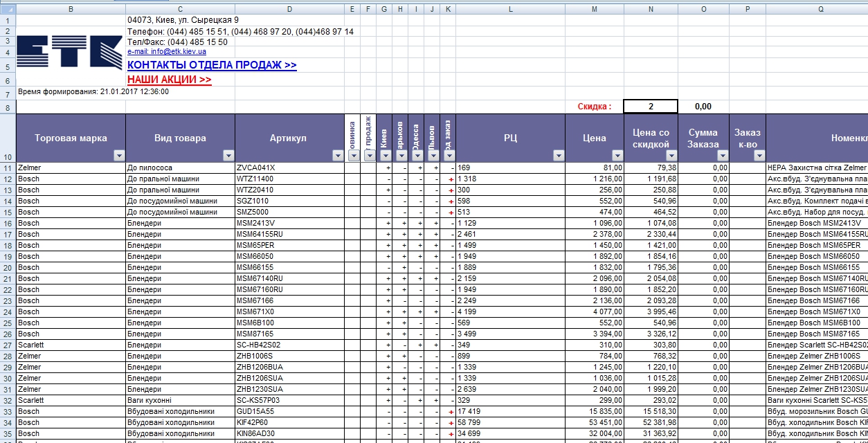This screenshot has height=443, width=868.
Task: Select price cell 81,00
Action: [595, 168]
